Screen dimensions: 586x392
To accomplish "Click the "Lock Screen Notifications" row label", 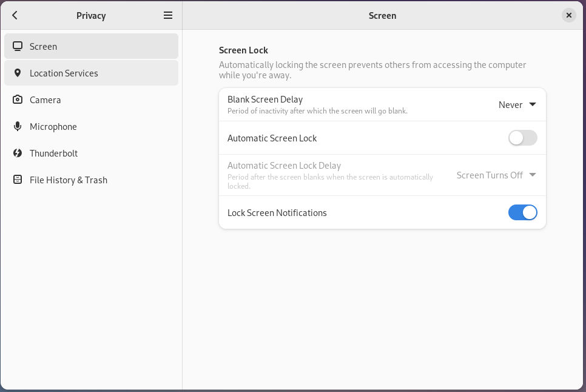I will 277,213.
